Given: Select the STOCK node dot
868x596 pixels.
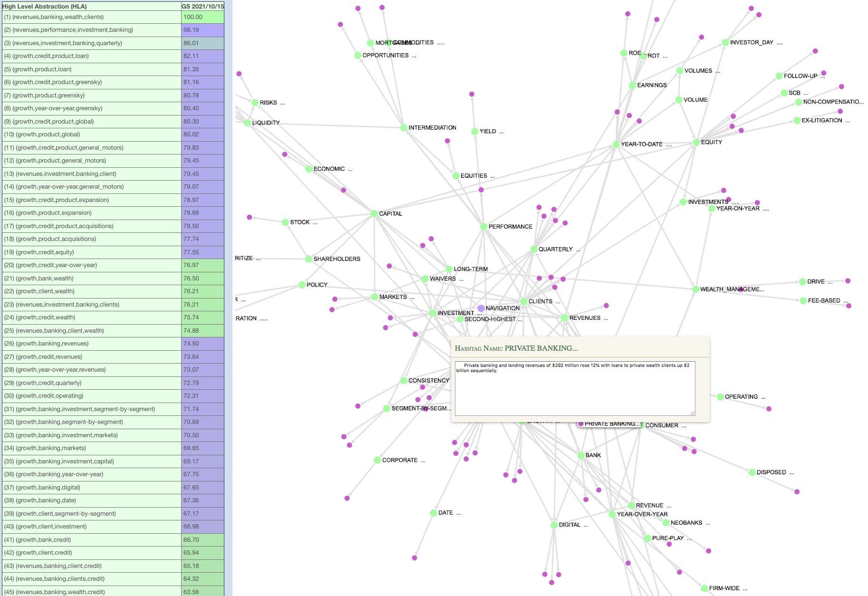Looking at the screenshot, I should point(285,222).
